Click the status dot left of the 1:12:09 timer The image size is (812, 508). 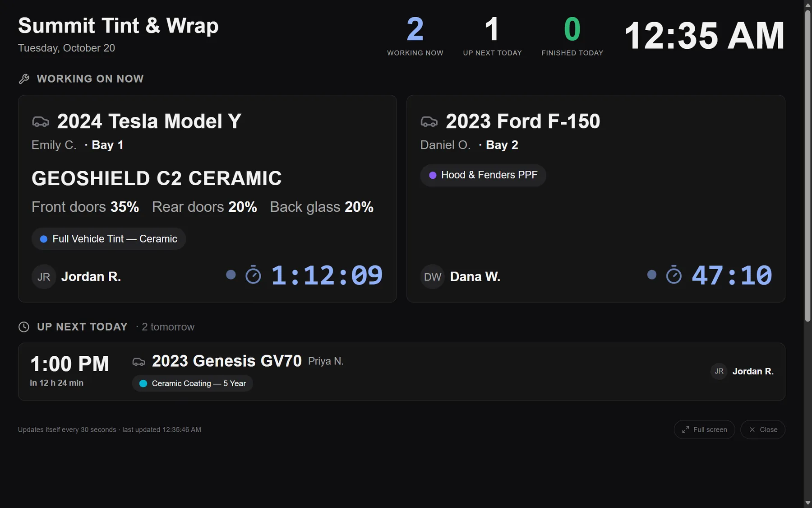coord(231,275)
